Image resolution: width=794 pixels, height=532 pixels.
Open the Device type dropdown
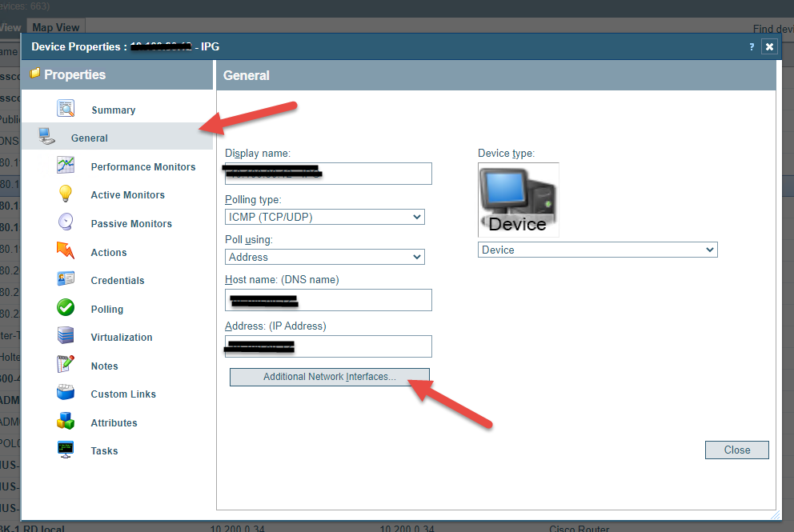pos(598,250)
